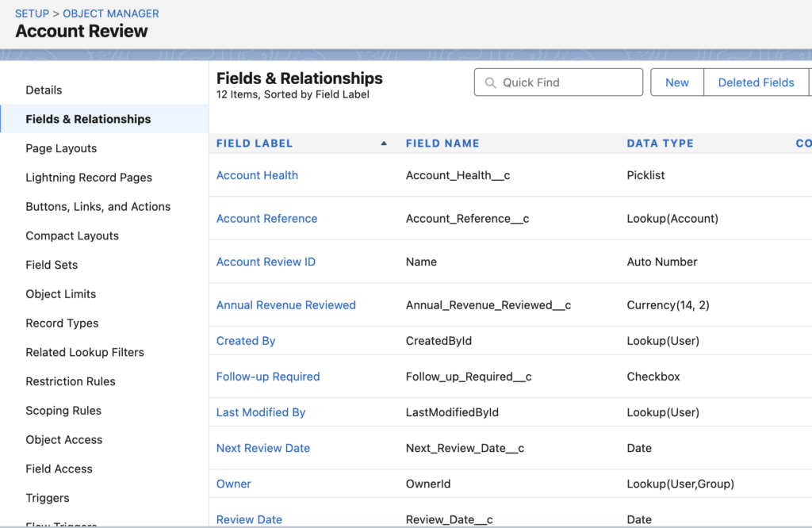Click the Auto Number data type cell
Image resolution: width=812 pixels, height=528 pixels.
(662, 262)
